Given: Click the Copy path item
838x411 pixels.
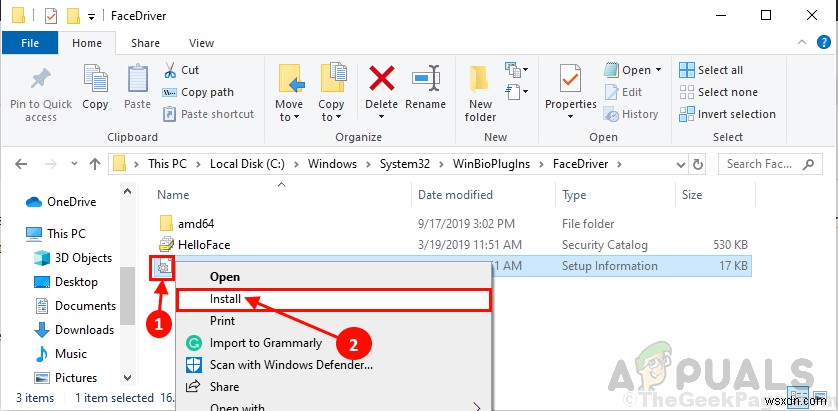Looking at the screenshot, I should tap(198, 92).
